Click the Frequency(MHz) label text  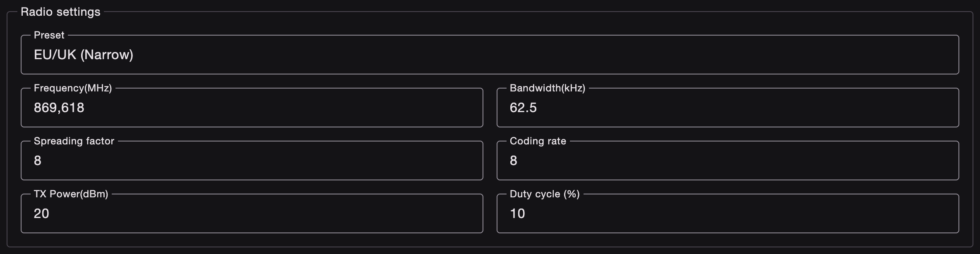(x=73, y=88)
